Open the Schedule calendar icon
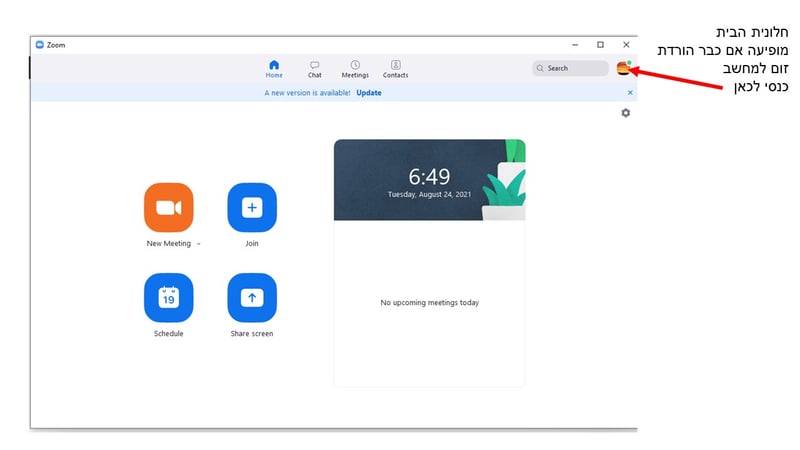The image size is (800, 450). (x=168, y=297)
